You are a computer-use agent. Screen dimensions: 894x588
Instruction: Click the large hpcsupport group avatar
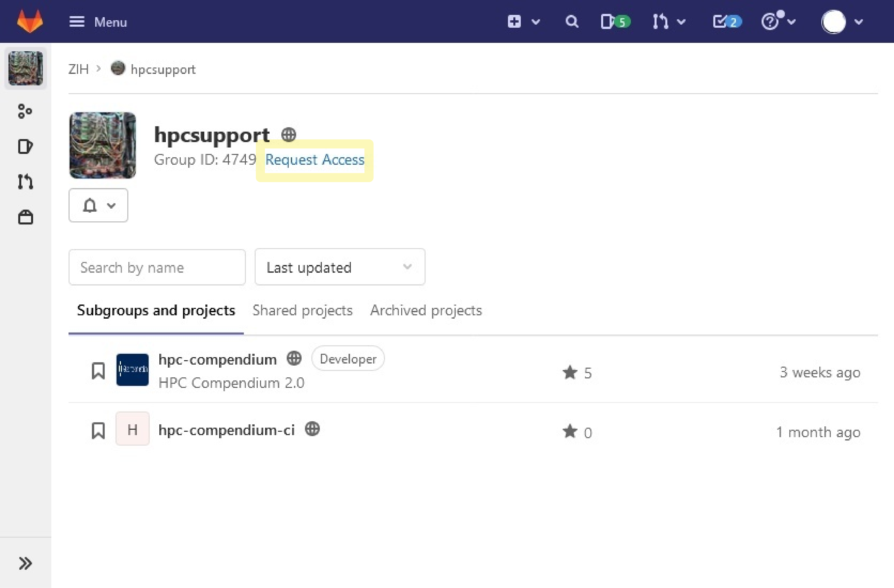(103, 145)
